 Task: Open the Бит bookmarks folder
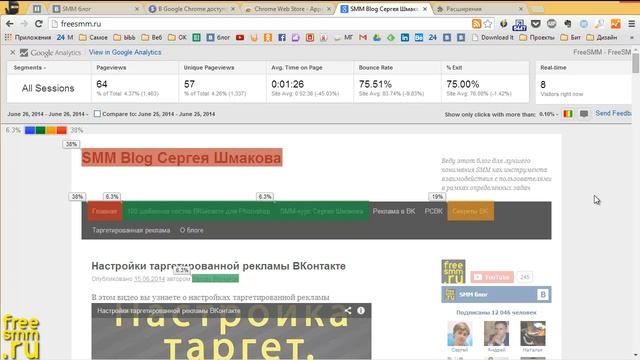571,38
